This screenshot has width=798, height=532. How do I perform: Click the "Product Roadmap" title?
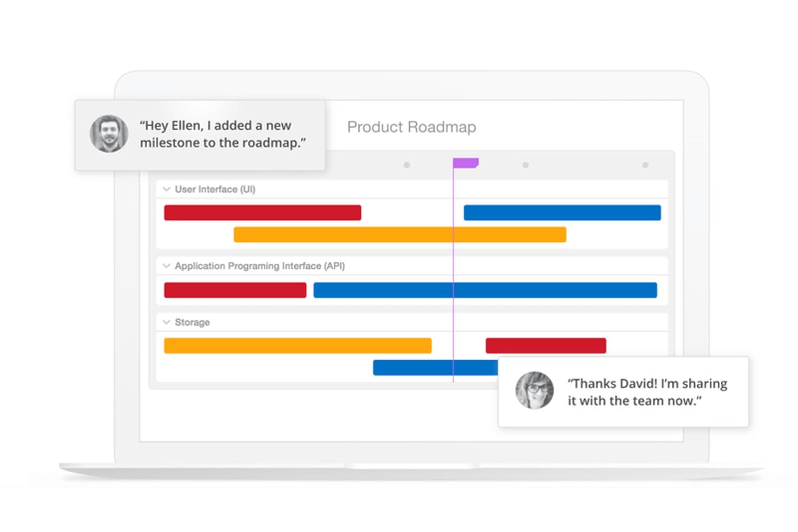point(411,127)
